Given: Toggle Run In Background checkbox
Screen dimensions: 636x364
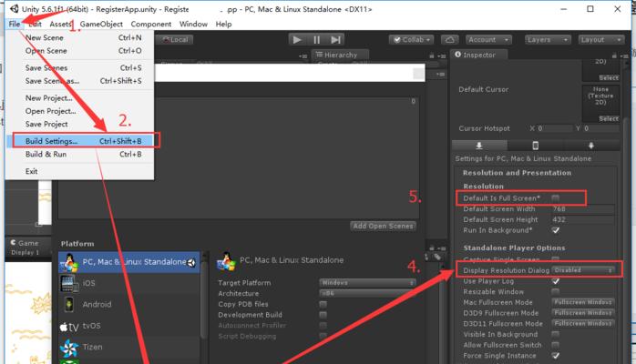Looking at the screenshot, I should pyautogui.click(x=555, y=230).
